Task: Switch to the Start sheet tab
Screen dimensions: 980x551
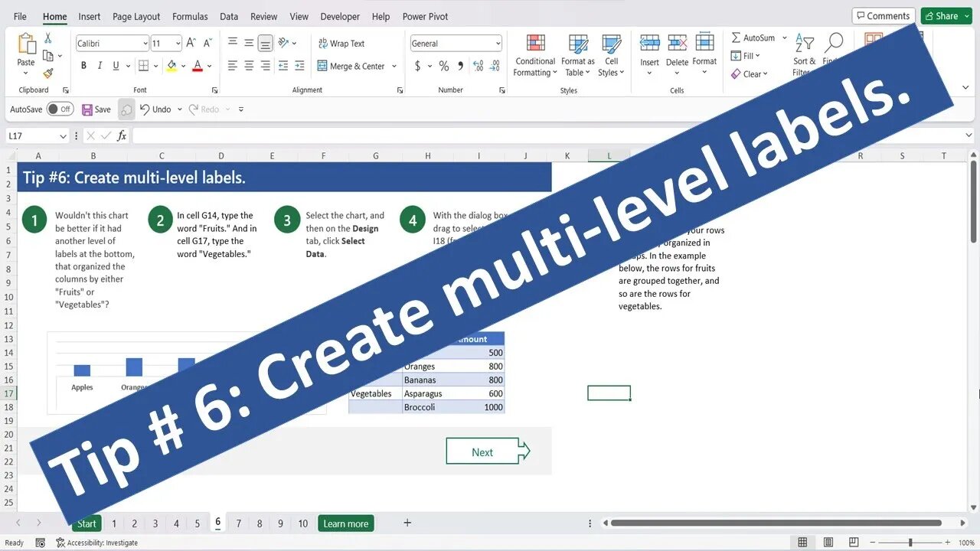Action: (87, 523)
